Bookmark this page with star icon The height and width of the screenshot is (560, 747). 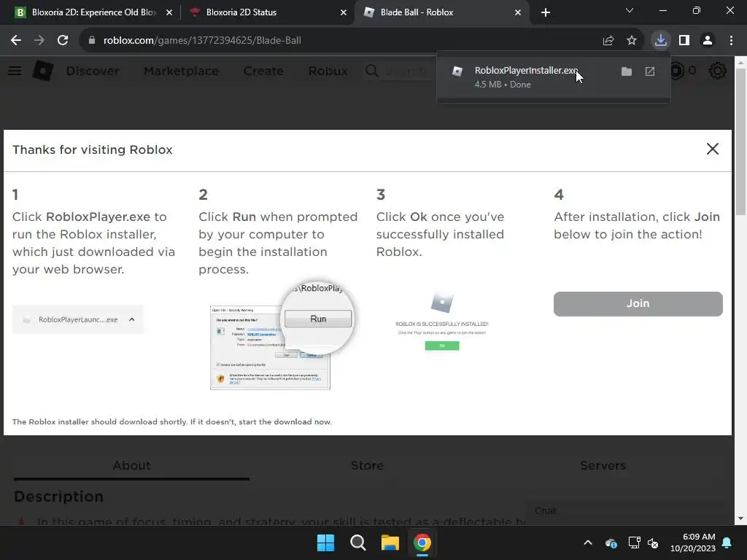[632, 41]
